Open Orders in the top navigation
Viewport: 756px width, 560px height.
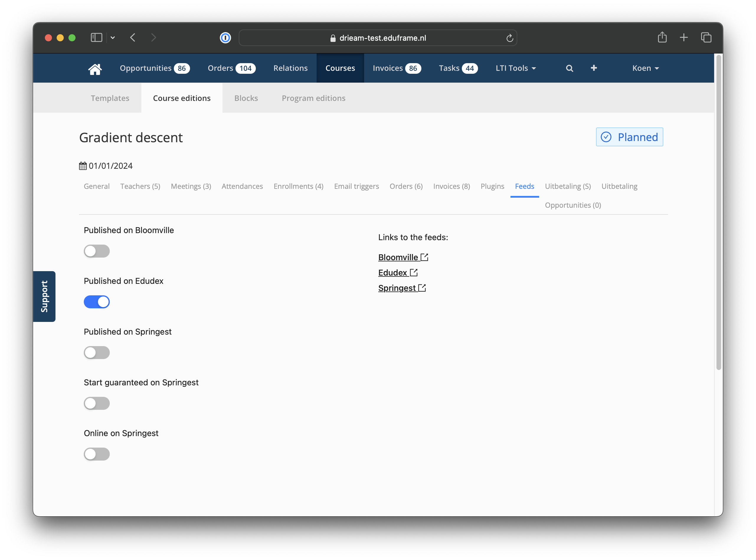232,68
